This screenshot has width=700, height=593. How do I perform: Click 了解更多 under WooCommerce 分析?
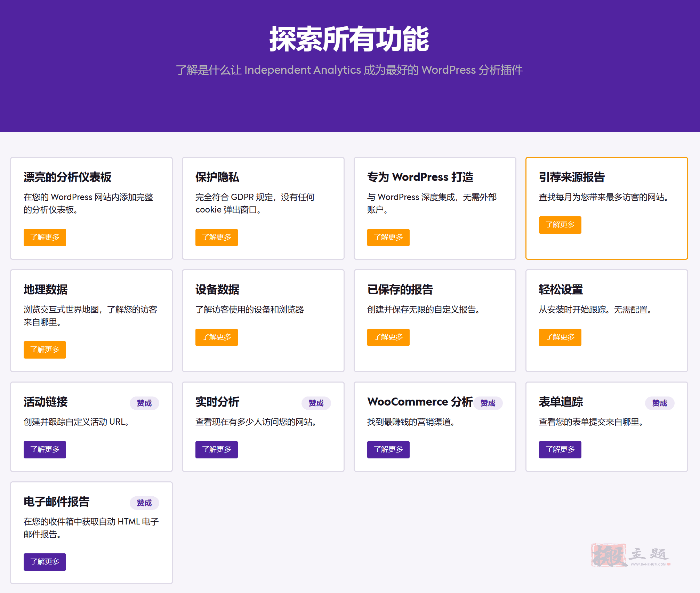pyautogui.click(x=388, y=450)
